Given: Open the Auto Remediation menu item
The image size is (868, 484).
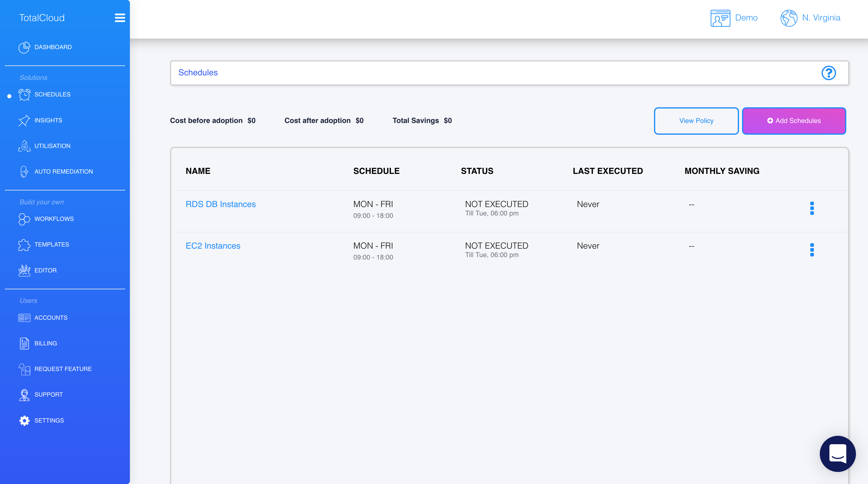Looking at the screenshot, I should tap(63, 171).
